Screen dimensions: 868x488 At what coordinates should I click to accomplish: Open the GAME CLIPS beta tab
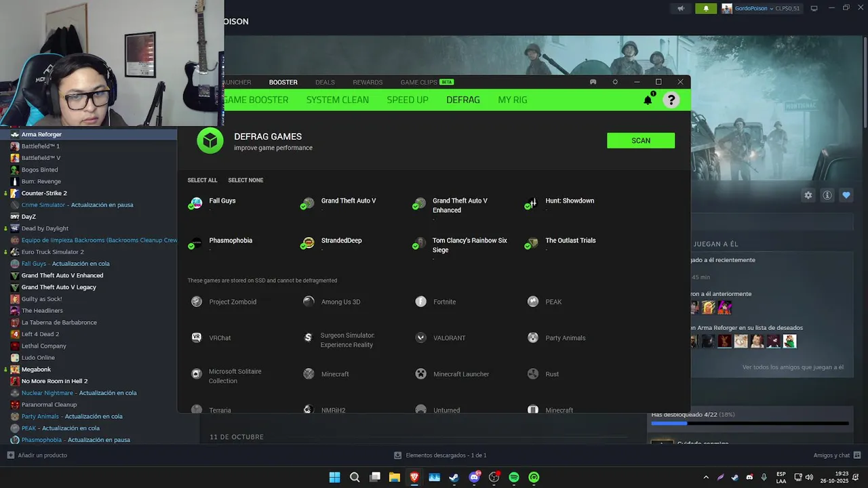pyautogui.click(x=427, y=82)
